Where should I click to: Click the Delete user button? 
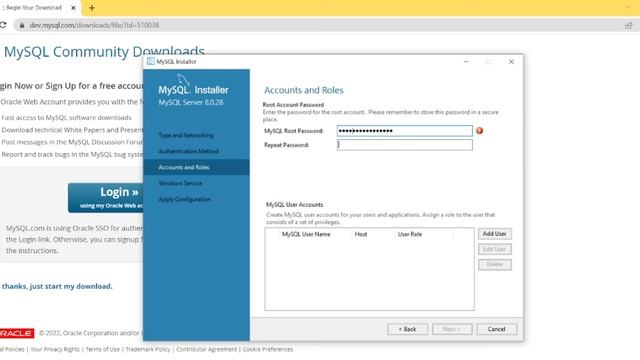[x=495, y=264]
